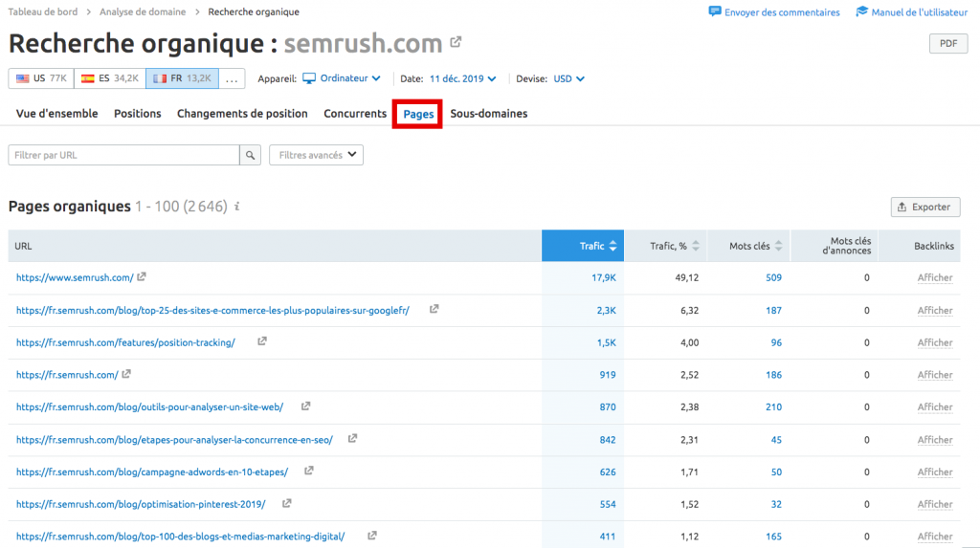Open external icon for outils-pour-analyser-un-site-web URL
980x548 pixels.
[305, 406]
